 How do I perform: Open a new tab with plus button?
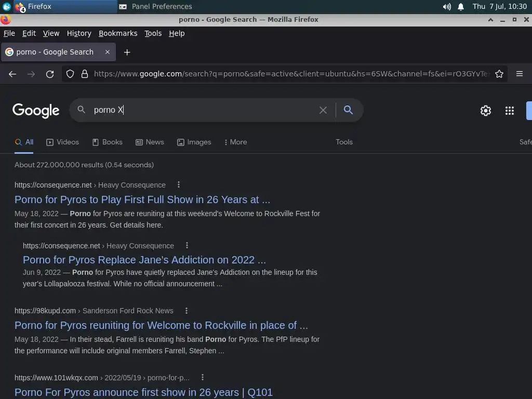pos(127,52)
